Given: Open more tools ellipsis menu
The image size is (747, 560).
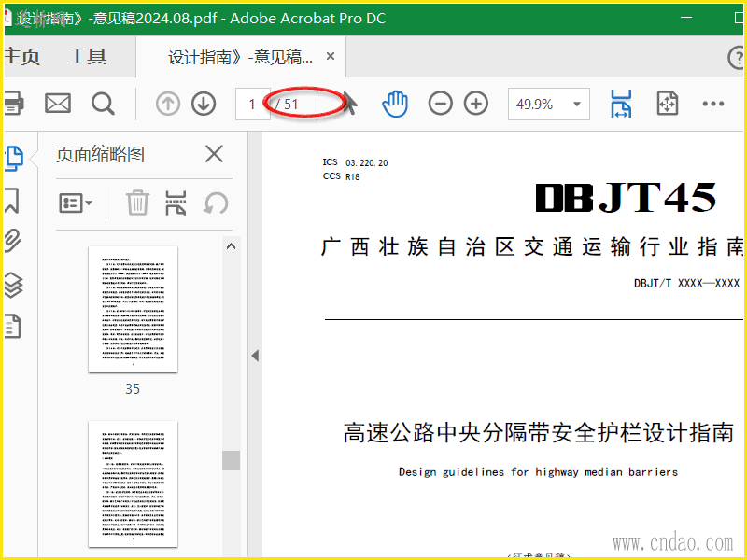Looking at the screenshot, I should (713, 104).
